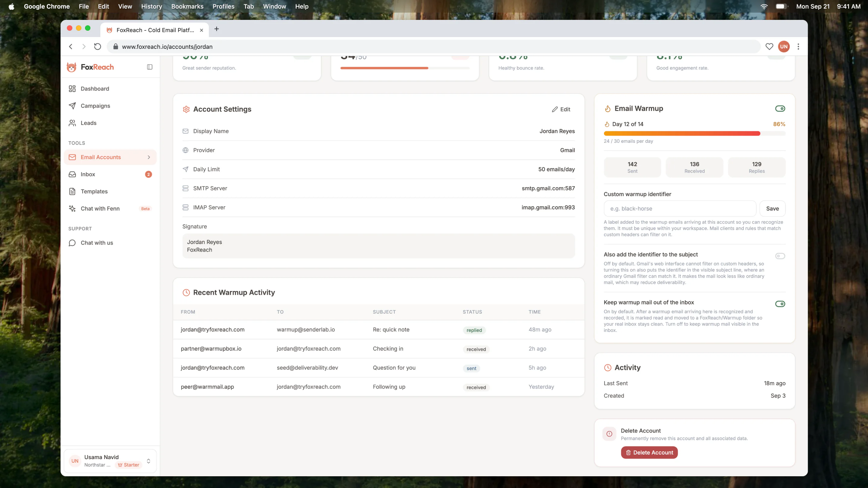Click the Dashboard grid icon
The width and height of the screenshot is (868, 488).
click(72, 89)
